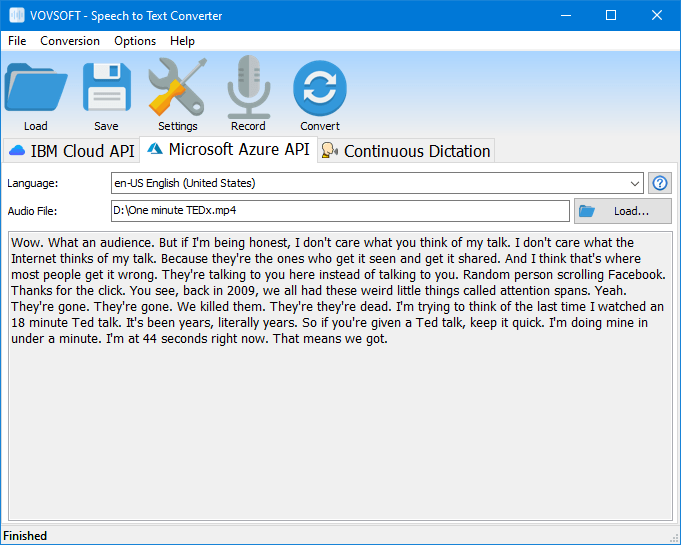The height and width of the screenshot is (545, 681).
Task: Click the VOVSOFT app icon in title bar
Action: (17, 15)
